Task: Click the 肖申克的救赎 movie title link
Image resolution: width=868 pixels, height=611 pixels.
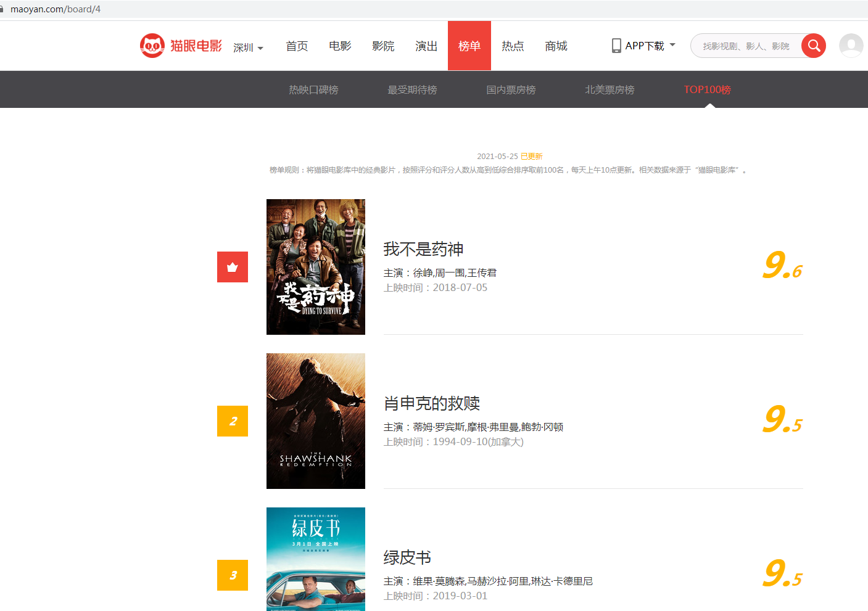Action: (x=432, y=403)
